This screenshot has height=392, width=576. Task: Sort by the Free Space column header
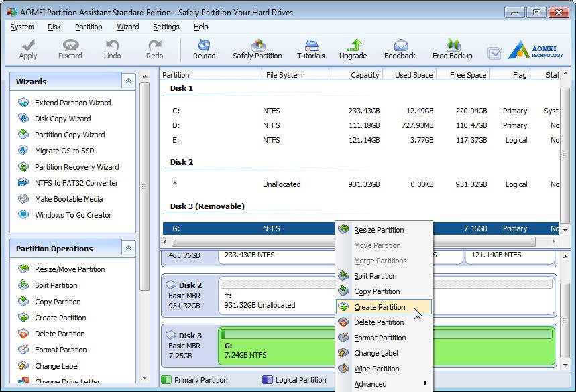463,75
